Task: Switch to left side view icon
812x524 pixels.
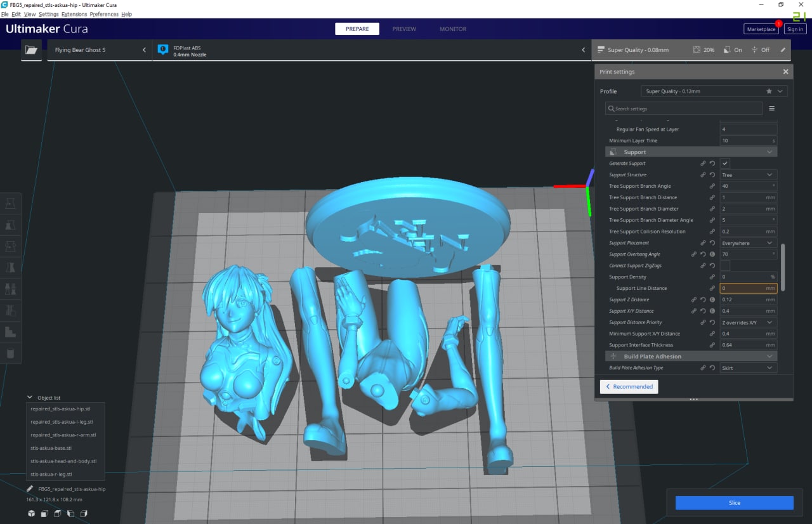Action: tap(70, 513)
